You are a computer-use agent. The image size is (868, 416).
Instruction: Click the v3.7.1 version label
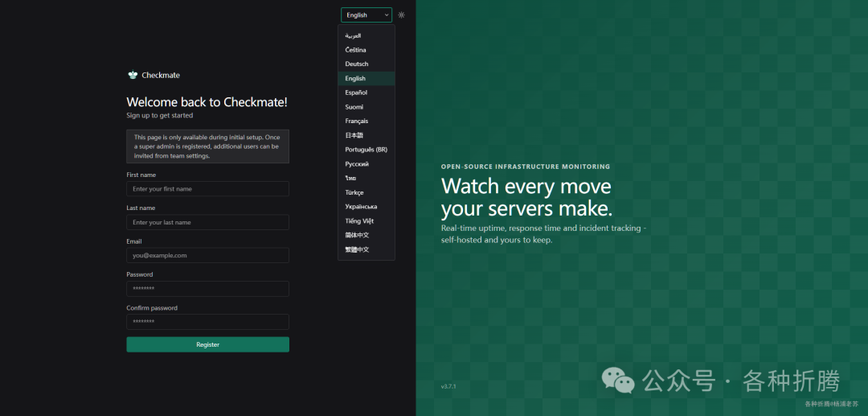448,386
